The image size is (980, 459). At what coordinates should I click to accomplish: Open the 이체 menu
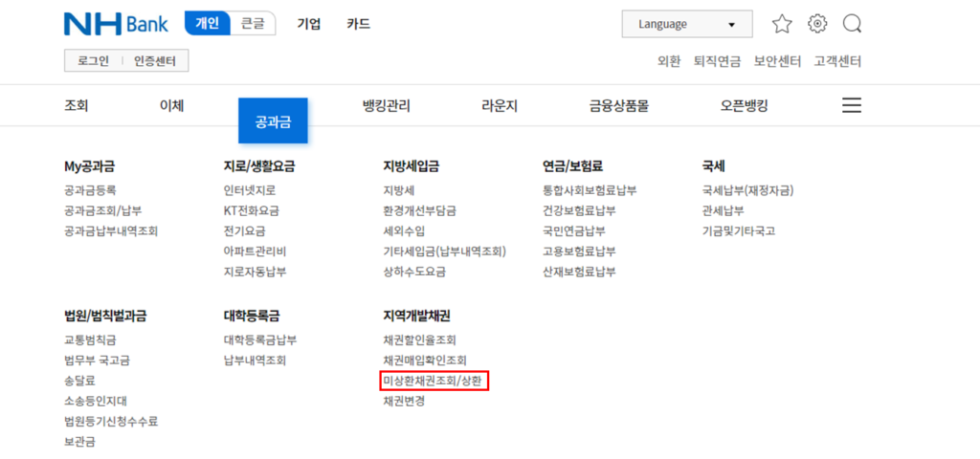pyautogui.click(x=171, y=106)
